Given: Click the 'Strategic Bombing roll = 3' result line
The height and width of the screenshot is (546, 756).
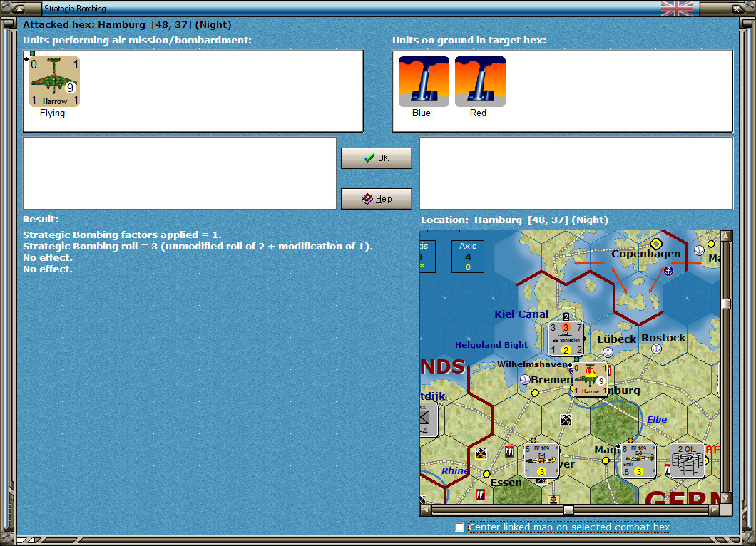Looking at the screenshot, I should 198,246.
